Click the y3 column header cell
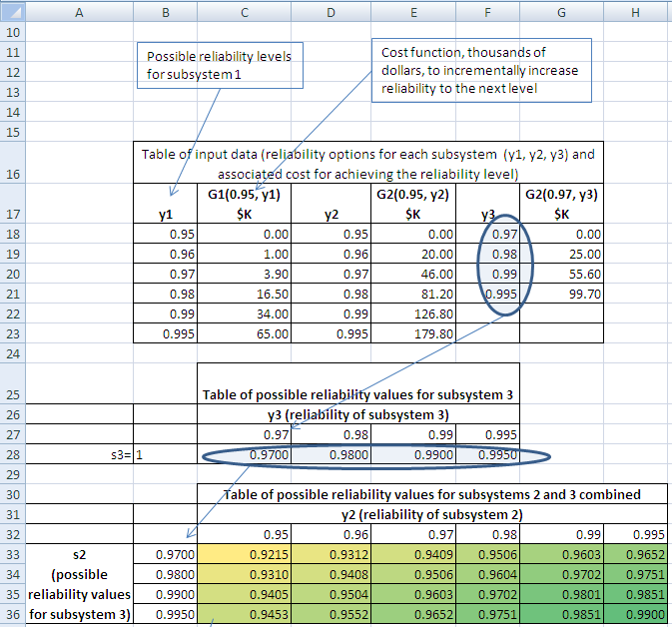 [x=487, y=204]
